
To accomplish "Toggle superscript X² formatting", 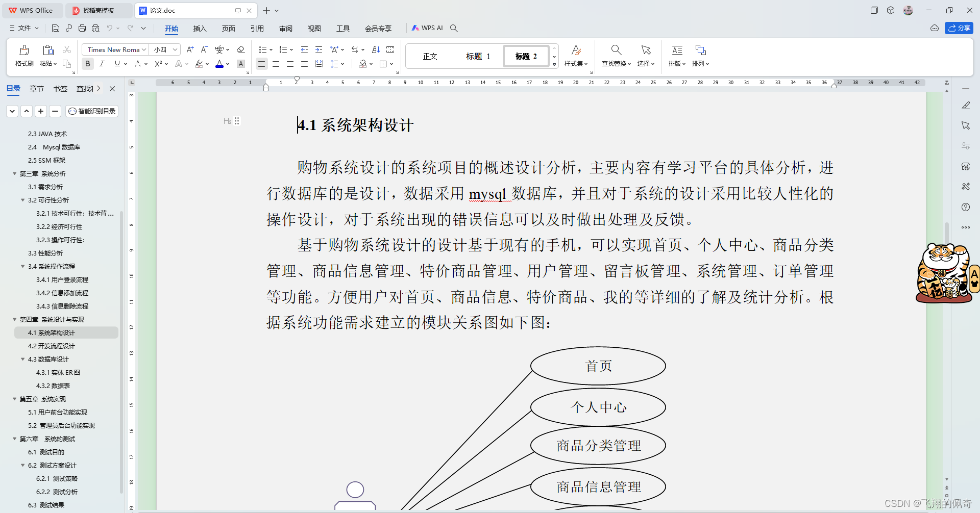I will (x=158, y=64).
